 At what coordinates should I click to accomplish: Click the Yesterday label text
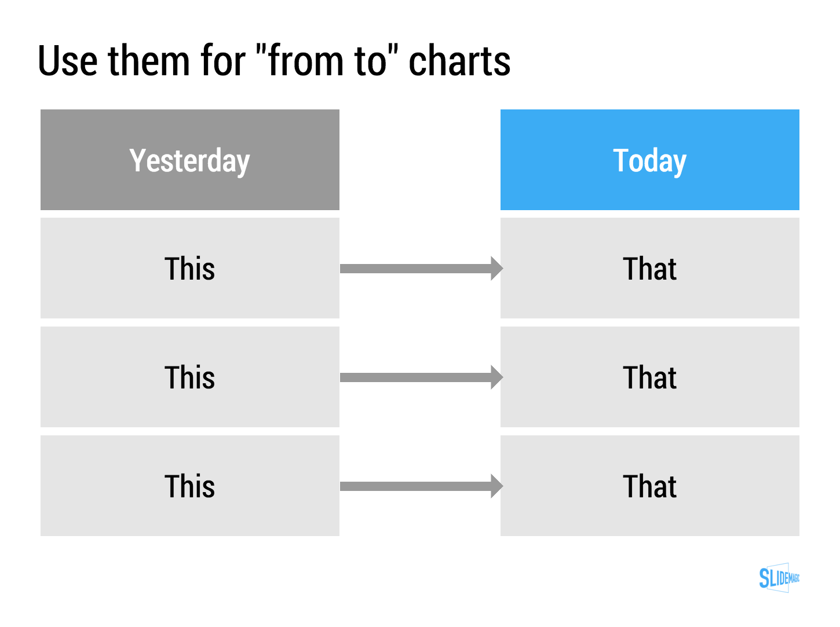(190, 161)
